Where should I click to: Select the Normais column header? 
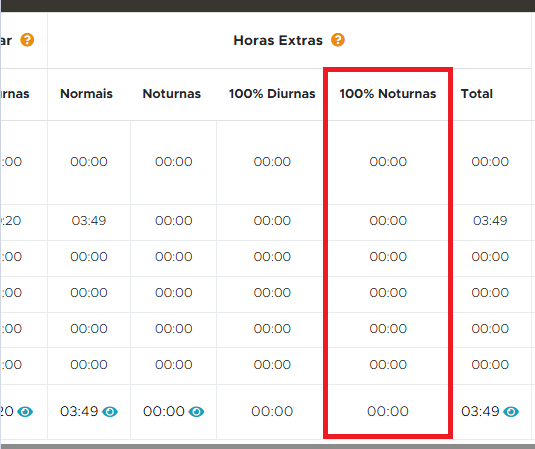[x=86, y=93]
